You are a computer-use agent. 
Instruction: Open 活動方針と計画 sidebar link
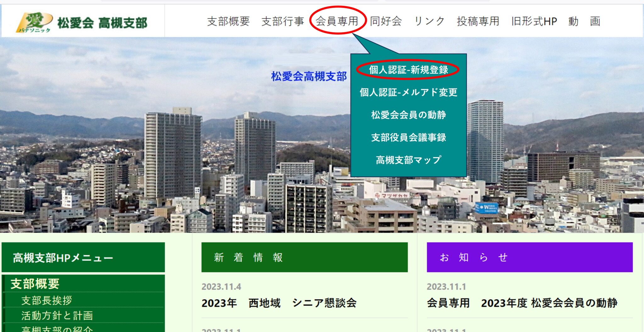point(57,315)
